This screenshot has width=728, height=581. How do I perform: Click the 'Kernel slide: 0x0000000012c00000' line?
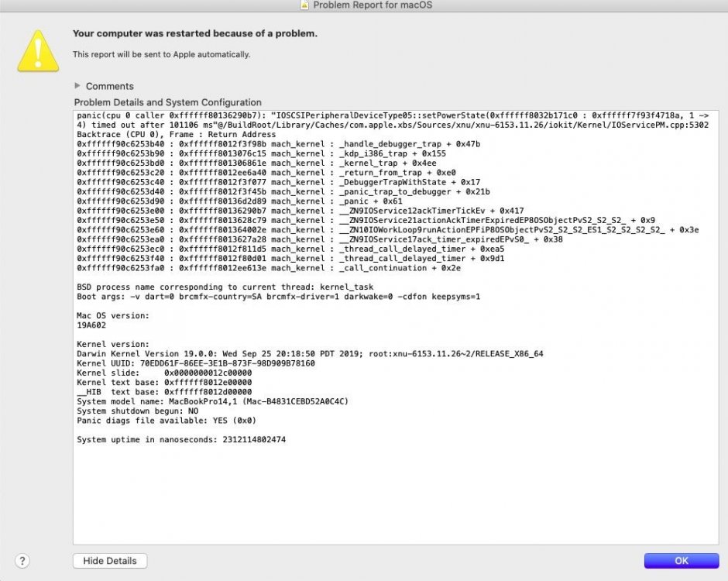[x=164, y=373]
